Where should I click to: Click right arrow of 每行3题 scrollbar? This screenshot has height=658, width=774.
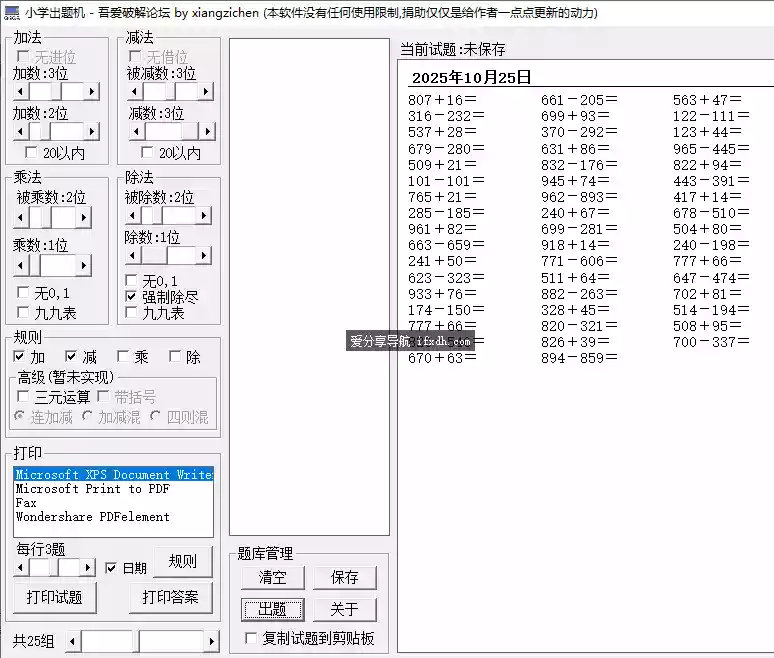coord(87,567)
